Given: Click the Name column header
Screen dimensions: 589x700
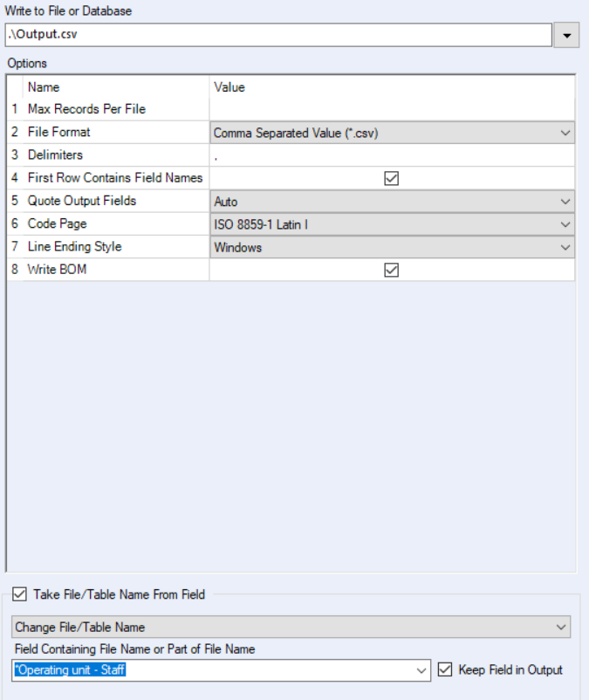Looking at the screenshot, I should pyautogui.click(x=44, y=87).
